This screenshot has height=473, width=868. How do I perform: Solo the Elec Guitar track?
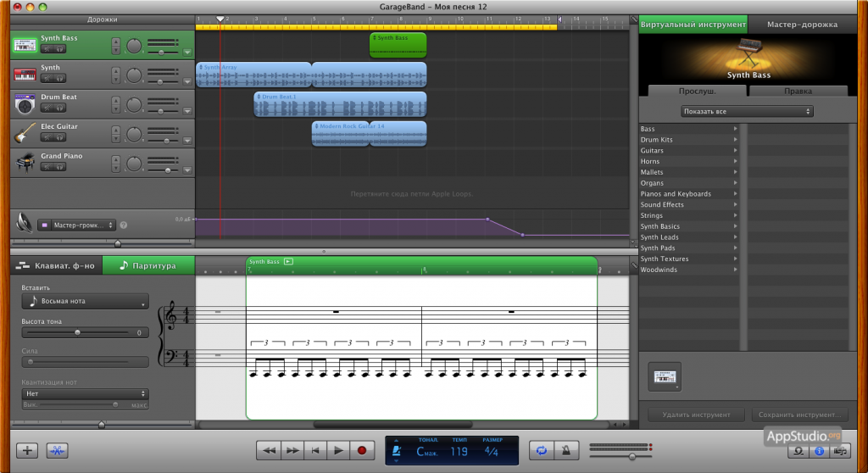click(59, 137)
